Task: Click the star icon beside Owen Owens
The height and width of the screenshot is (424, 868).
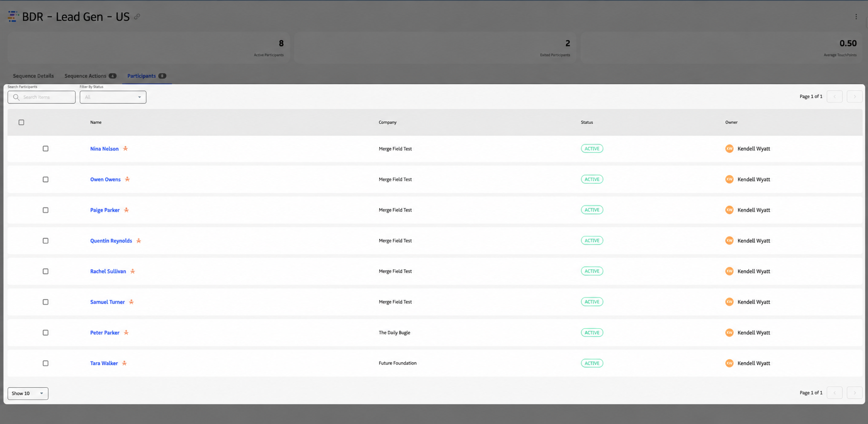Action: [127, 179]
